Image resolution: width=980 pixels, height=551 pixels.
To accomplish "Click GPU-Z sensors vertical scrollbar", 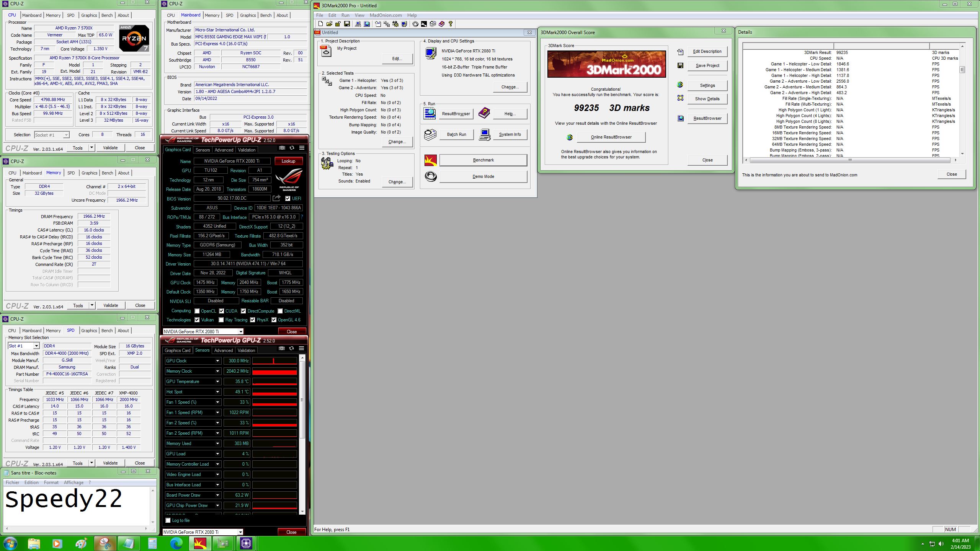I will coord(302,434).
